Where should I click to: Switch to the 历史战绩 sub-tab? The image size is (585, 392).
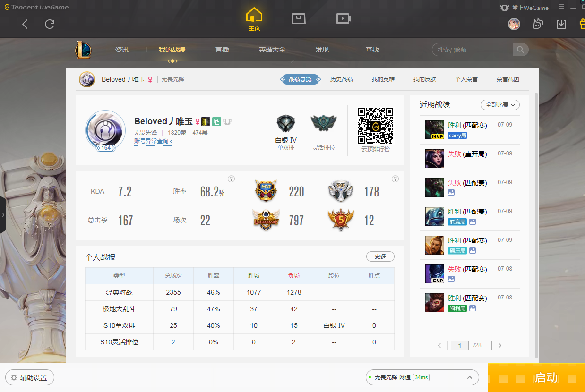coord(342,79)
